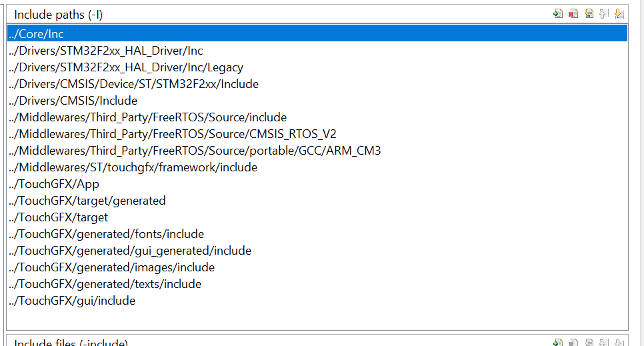Select the ../TouchGFX/gui/include path
644x346 pixels.
(x=317, y=301)
